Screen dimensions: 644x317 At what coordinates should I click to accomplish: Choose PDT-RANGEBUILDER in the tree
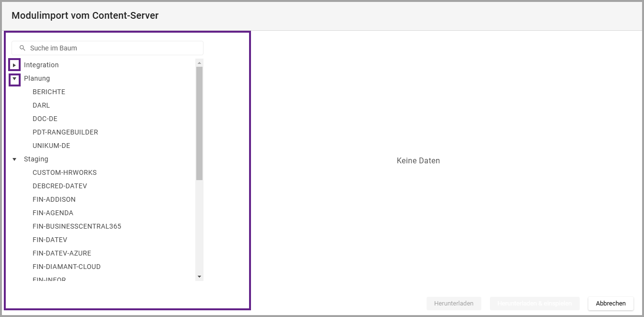(x=65, y=132)
